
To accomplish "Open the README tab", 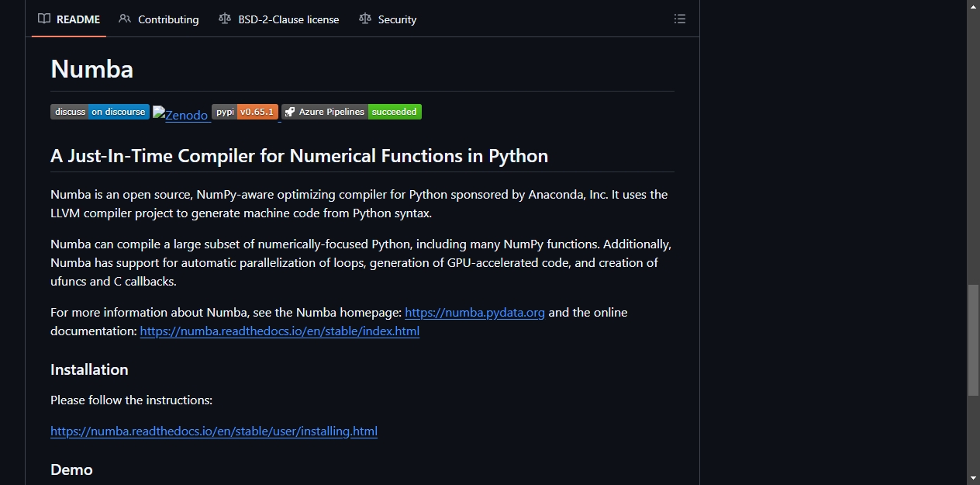I will (69, 19).
